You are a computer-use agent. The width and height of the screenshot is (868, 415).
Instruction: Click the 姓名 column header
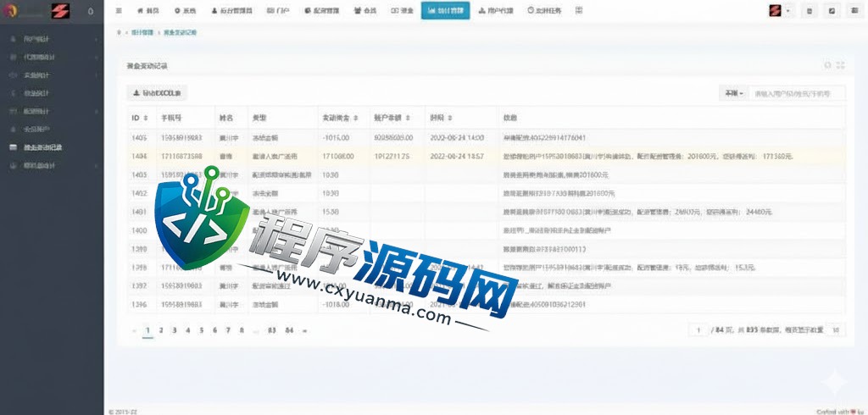pyautogui.click(x=225, y=118)
